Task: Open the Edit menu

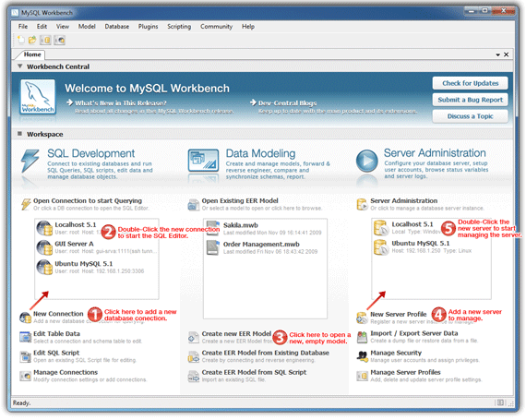Action: (42, 26)
